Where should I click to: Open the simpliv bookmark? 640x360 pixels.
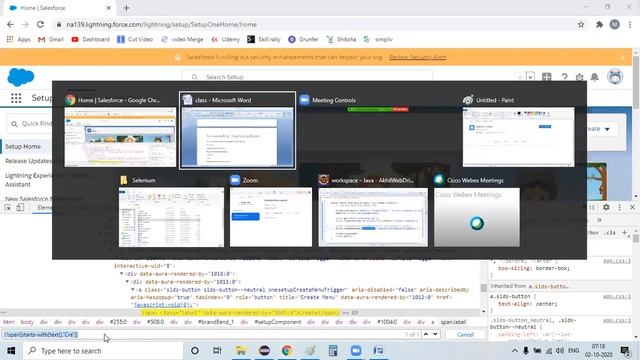point(378,39)
